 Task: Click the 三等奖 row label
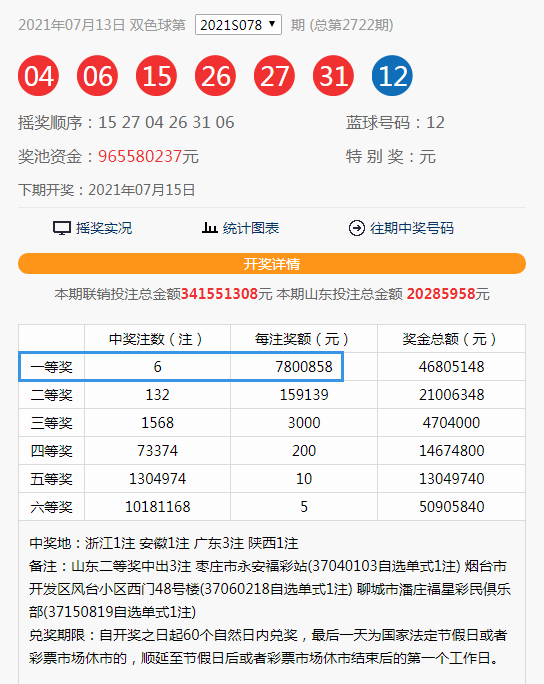pos(51,423)
